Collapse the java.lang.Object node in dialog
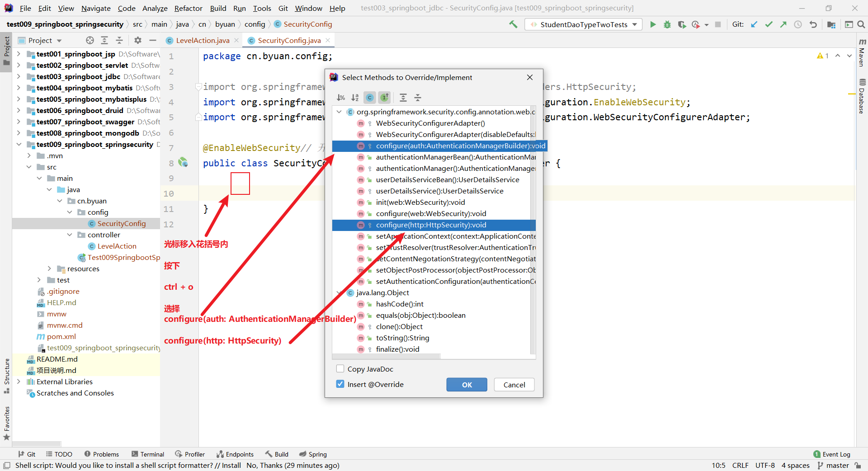 point(339,293)
